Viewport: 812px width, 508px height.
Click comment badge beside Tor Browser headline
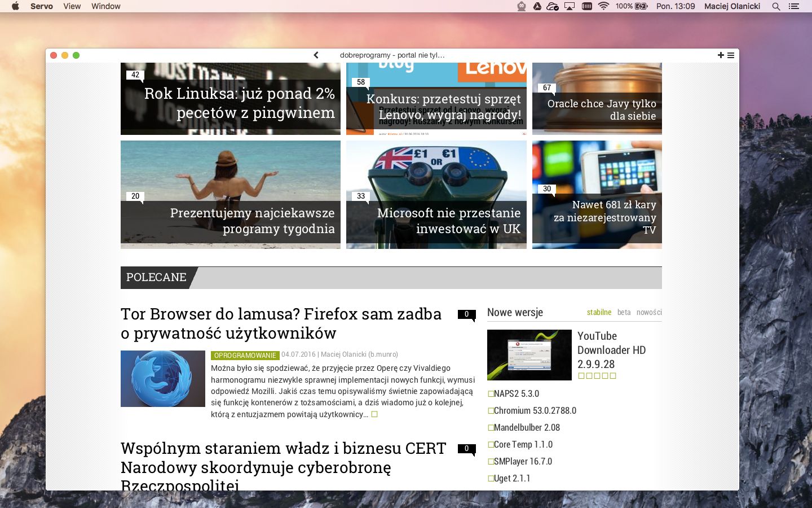(x=466, y=315)
